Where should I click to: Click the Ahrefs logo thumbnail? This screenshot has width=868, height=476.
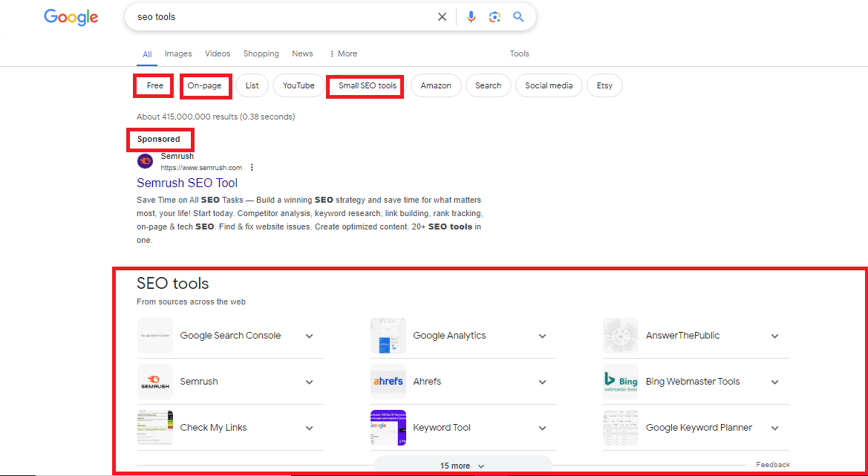[388, 382]
